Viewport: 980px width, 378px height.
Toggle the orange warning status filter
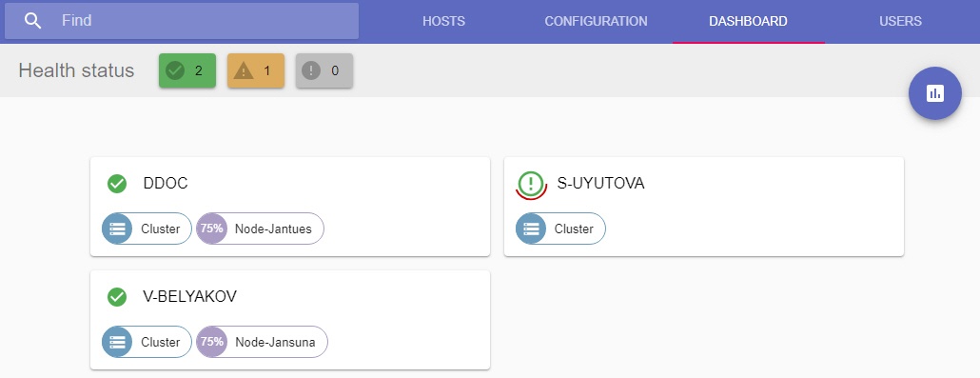(x=256, y=70)
